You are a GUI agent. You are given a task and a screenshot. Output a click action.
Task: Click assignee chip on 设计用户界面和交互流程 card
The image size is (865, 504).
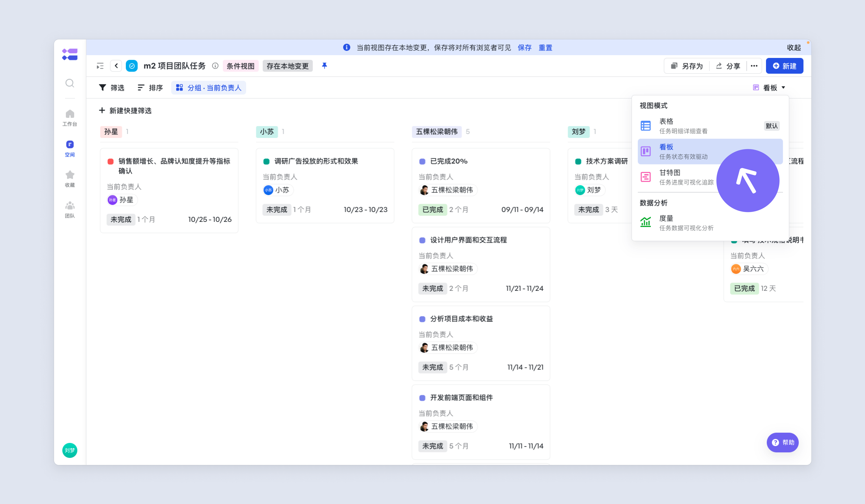[x=448, y=269]
